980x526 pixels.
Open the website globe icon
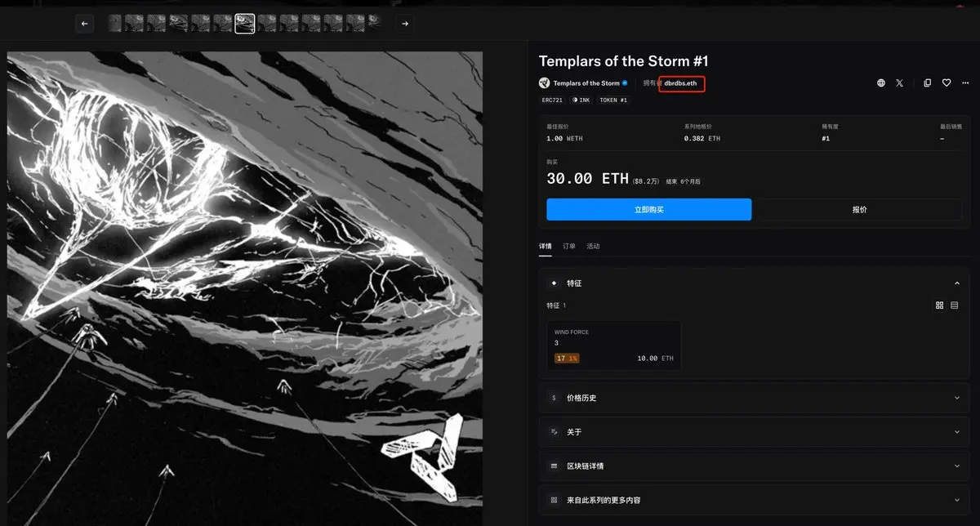pyautogui.click(x=880, y=83)
